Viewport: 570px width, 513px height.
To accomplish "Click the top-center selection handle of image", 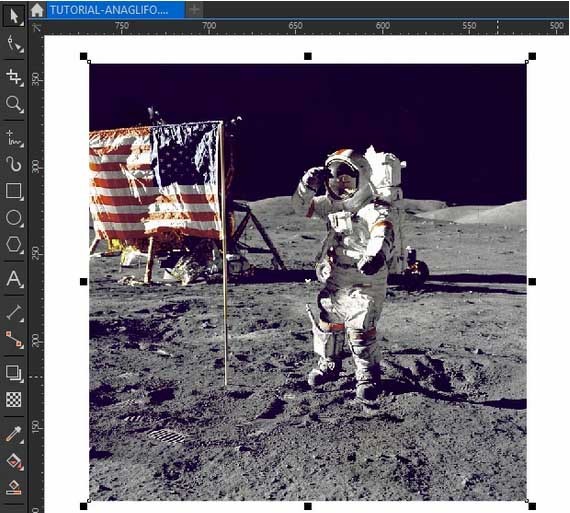I will coord(308,56).
